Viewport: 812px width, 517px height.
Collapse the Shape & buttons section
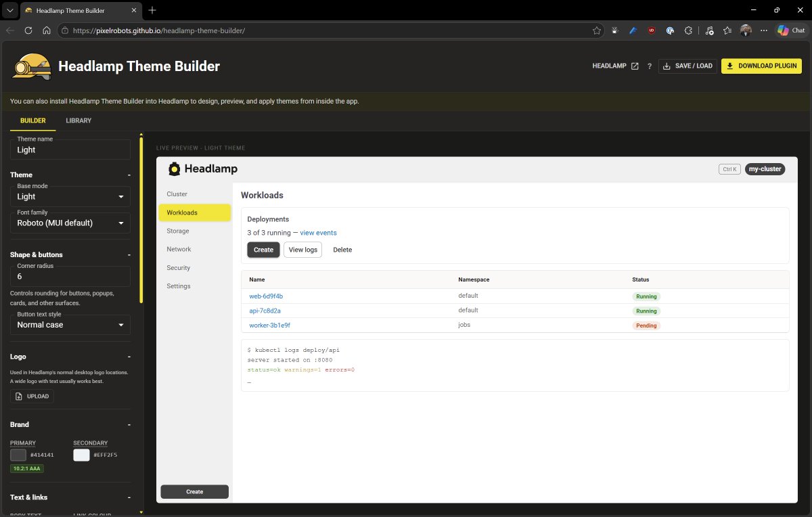coord(129,254)
